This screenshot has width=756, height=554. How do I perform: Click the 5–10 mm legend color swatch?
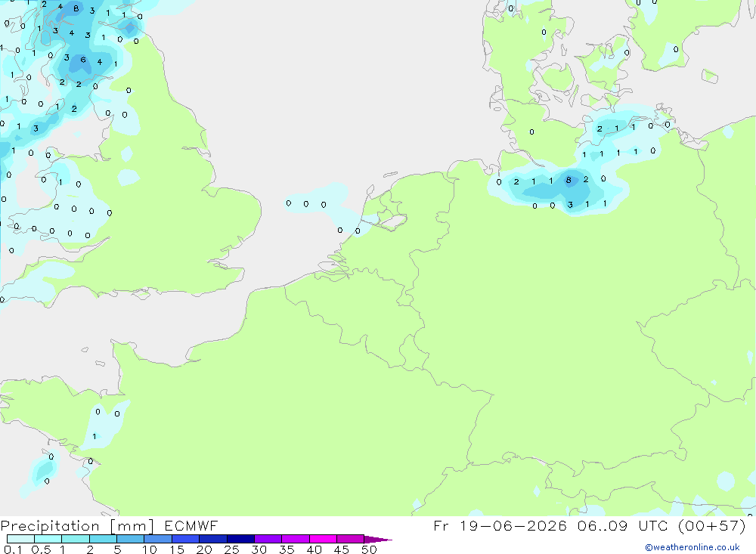point(131,539)
